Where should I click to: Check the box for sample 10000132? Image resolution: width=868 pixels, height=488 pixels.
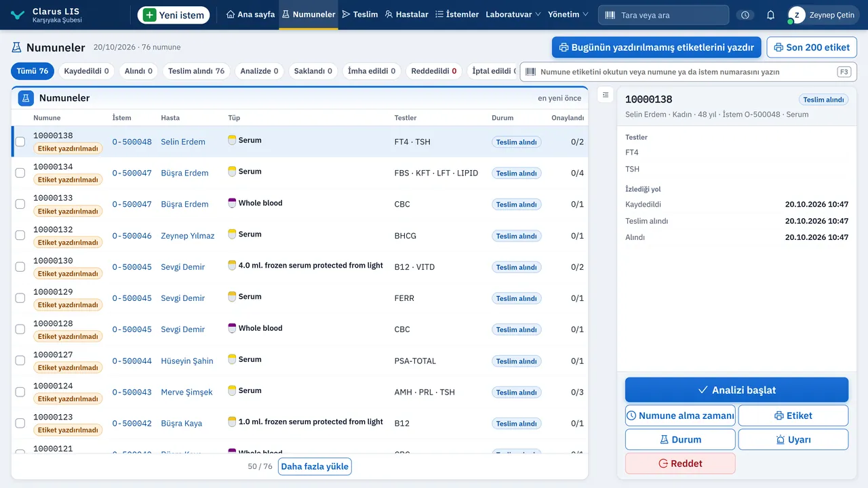[20, 235]
